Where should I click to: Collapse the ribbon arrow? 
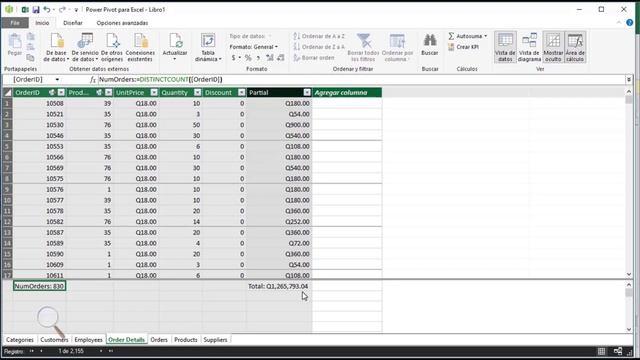click(x=619, y=23)
